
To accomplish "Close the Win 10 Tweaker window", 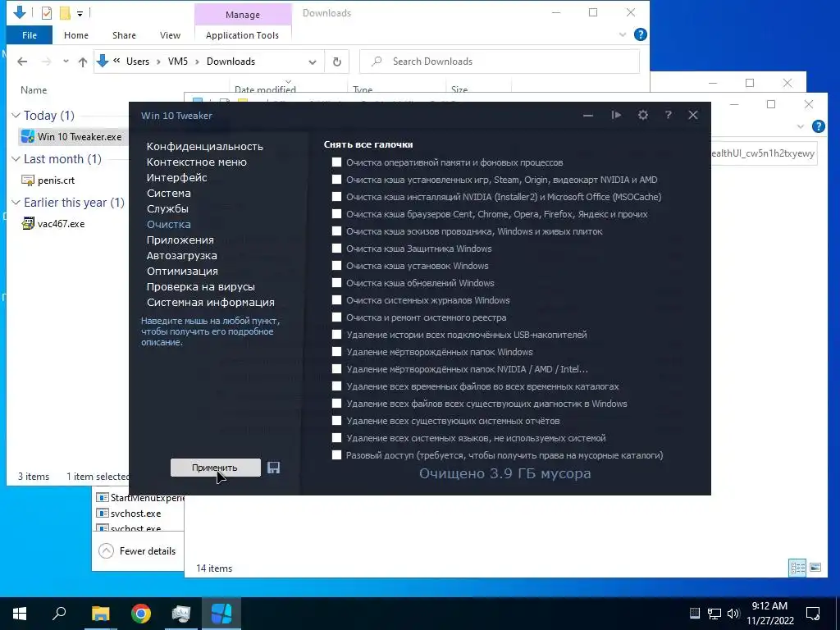I will 693,115.
